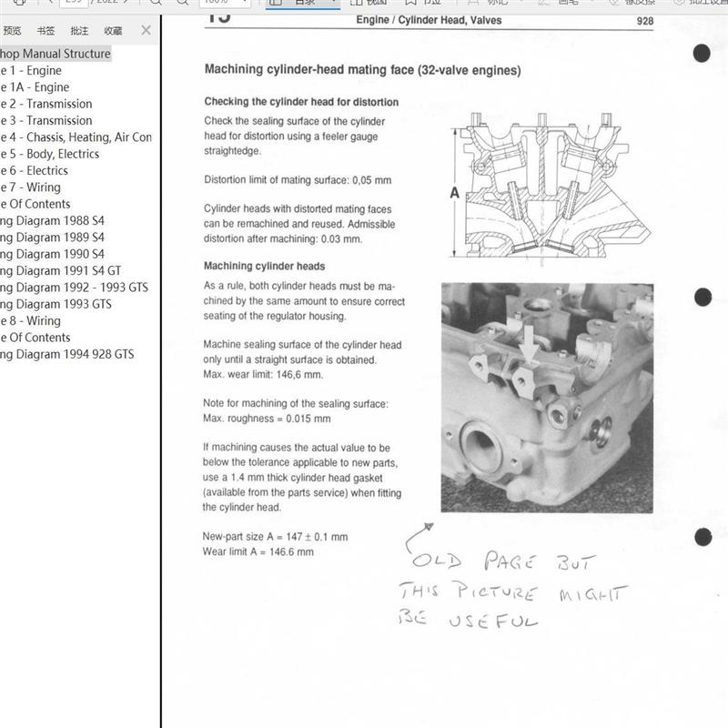The height and width of the screenshot is (728, 728).
Task: Open the Wiring Diagram 1994 928 GTS bookmark
Action: pyautogui.click(x=67, y=355)
